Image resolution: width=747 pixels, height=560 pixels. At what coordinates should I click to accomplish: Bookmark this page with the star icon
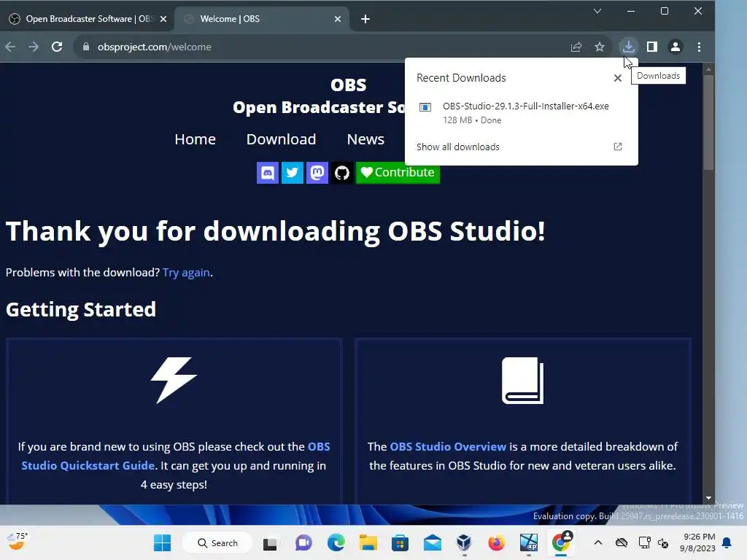[x=600, y=47]
